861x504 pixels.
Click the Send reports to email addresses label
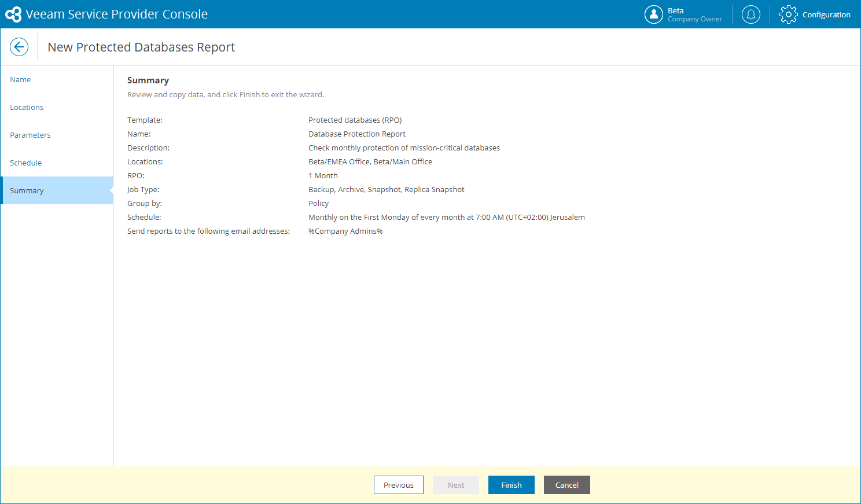tap(208, 231)
